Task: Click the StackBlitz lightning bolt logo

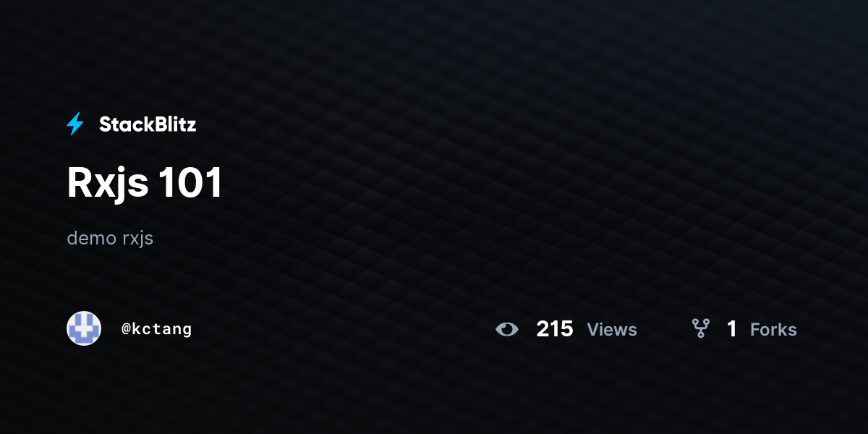Action: (75, 124)
